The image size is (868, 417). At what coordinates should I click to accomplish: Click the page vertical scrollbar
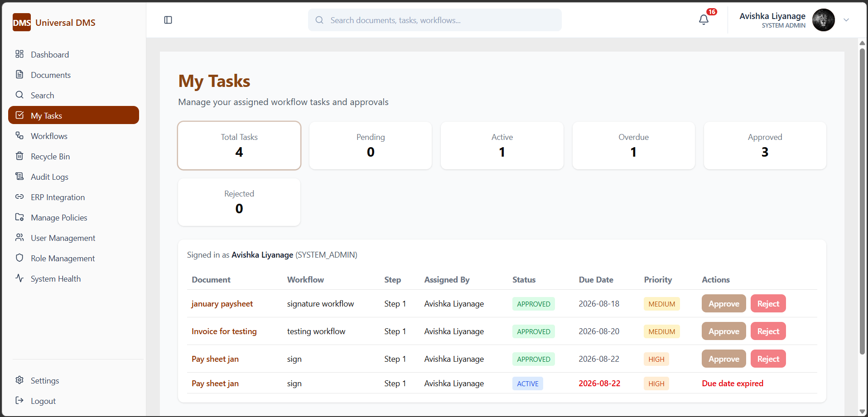pyautogui.click(x=862, y=201)
